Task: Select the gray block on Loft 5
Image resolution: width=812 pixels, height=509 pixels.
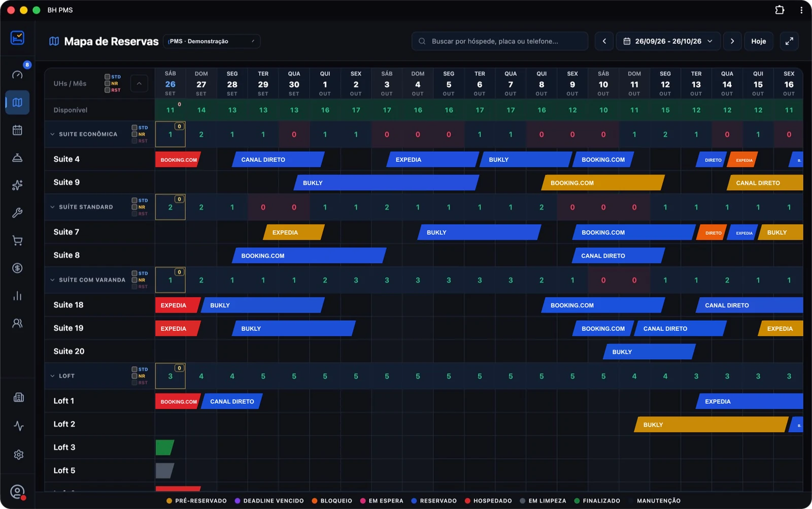Action: (x=165, y=470)
